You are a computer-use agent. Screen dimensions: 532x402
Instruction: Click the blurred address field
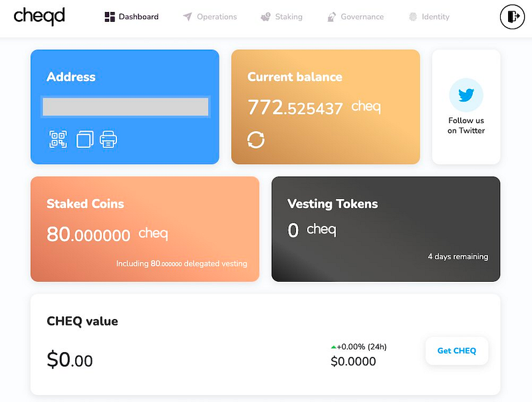(x=125, y=107)
